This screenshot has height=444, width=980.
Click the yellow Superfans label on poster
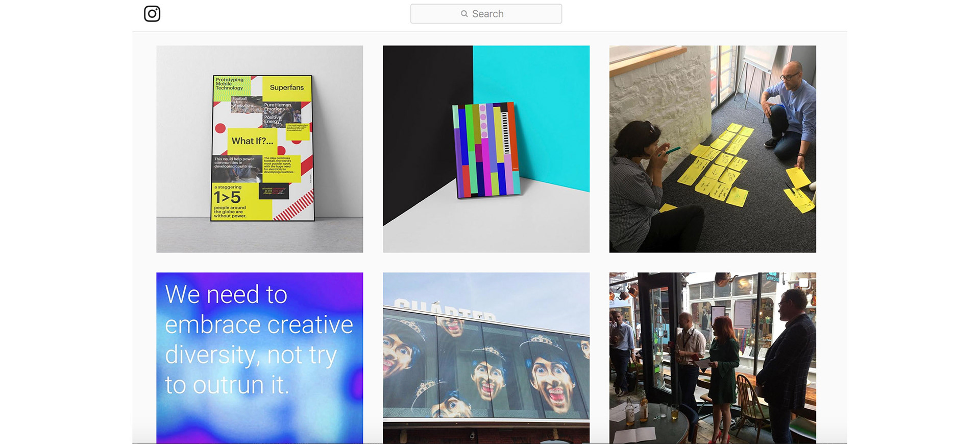click(x=287, y=88)
